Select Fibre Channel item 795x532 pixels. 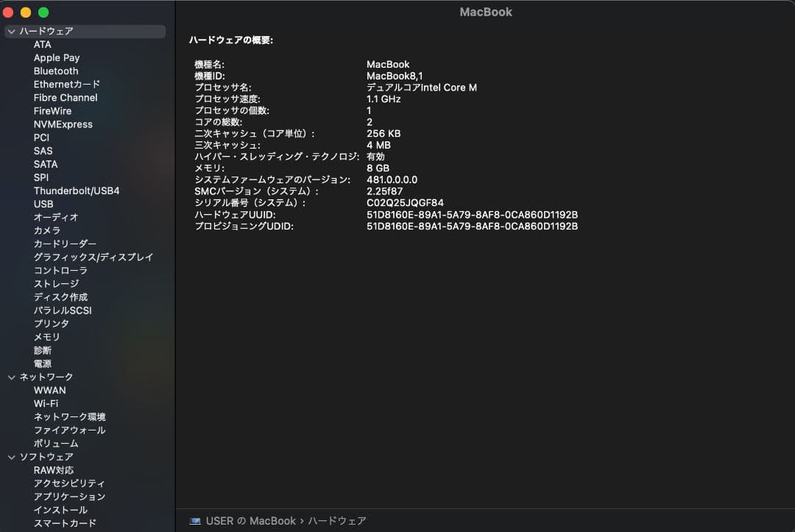(x=66, y=98)
